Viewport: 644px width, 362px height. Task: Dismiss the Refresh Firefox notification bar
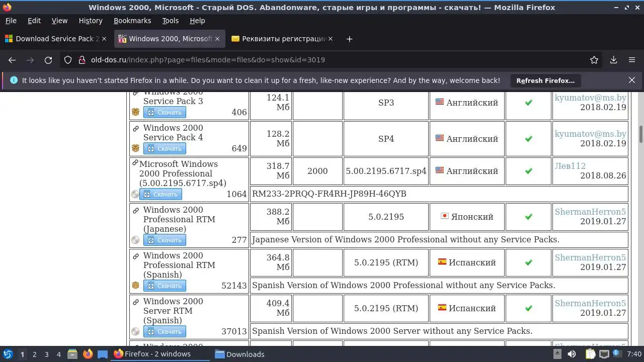click(632, 80)
